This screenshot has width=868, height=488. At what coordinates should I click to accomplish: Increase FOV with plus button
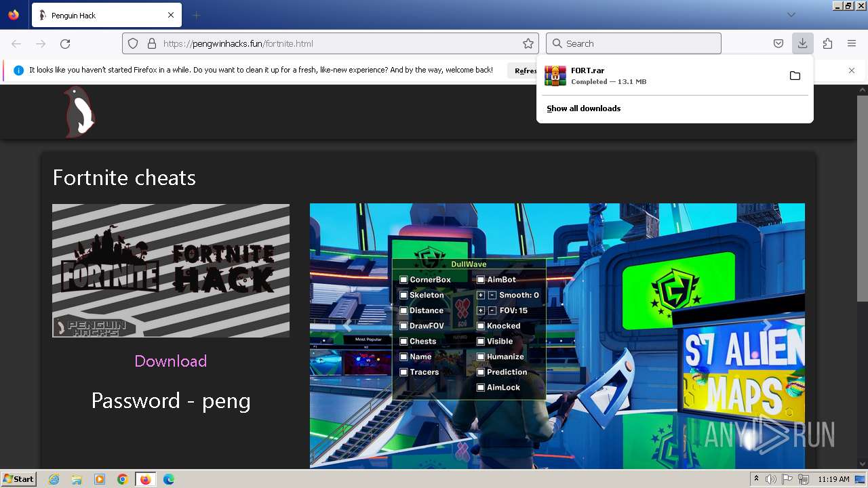pos(481,310)
